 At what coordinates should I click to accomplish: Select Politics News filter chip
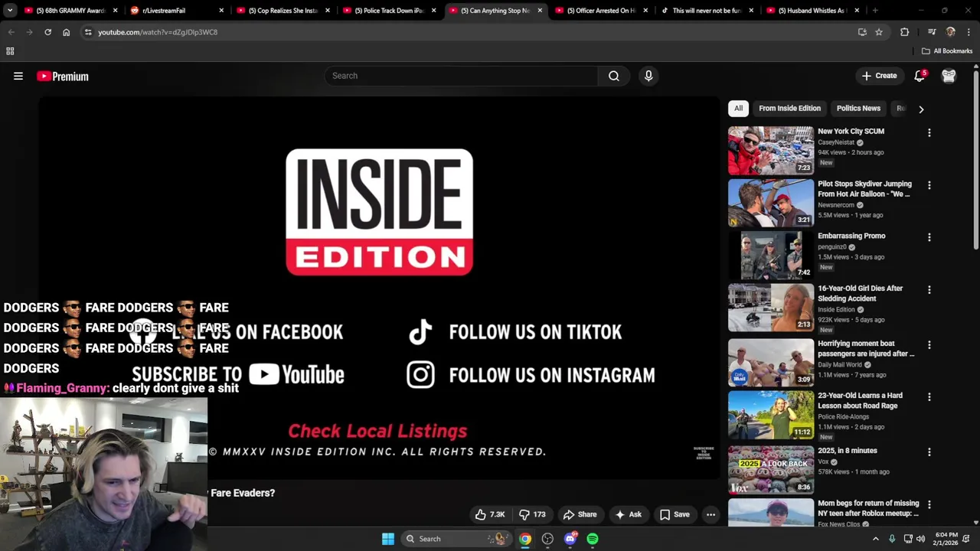858,109
